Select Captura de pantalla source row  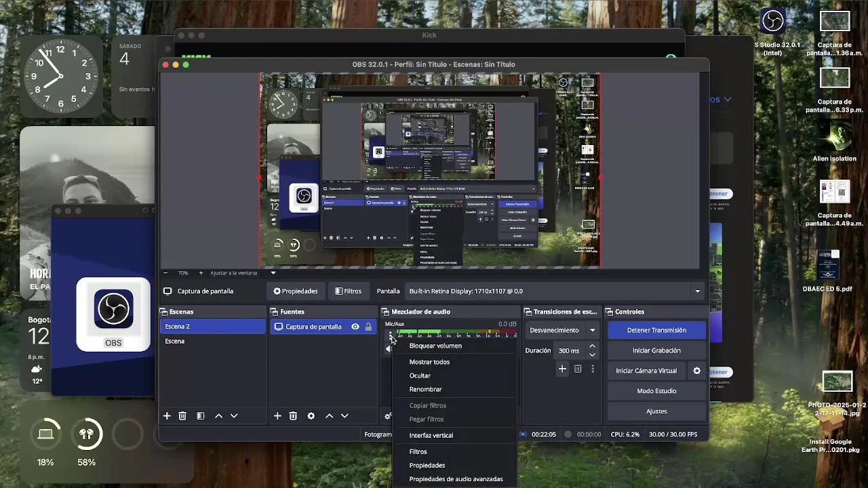pyautogui.click(x=323, y=327)
